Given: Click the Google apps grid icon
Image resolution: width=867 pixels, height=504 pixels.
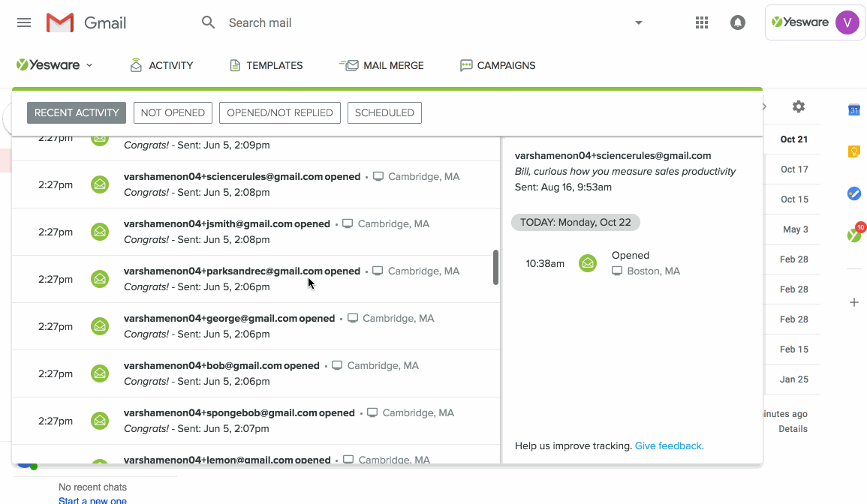Looking at the screenshot, I should (702, 22).
